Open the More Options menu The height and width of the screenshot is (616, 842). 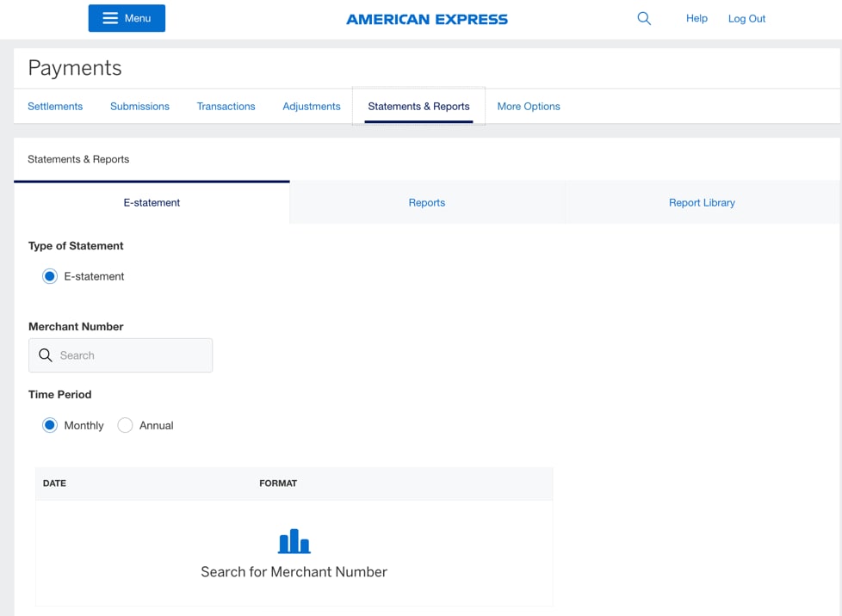(529, 106)
